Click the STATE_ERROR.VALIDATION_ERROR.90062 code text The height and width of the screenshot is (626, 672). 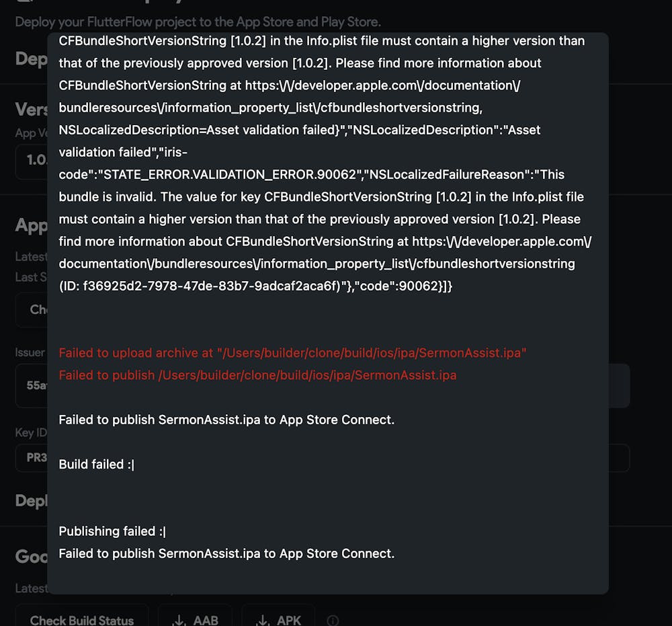(230, 175)
